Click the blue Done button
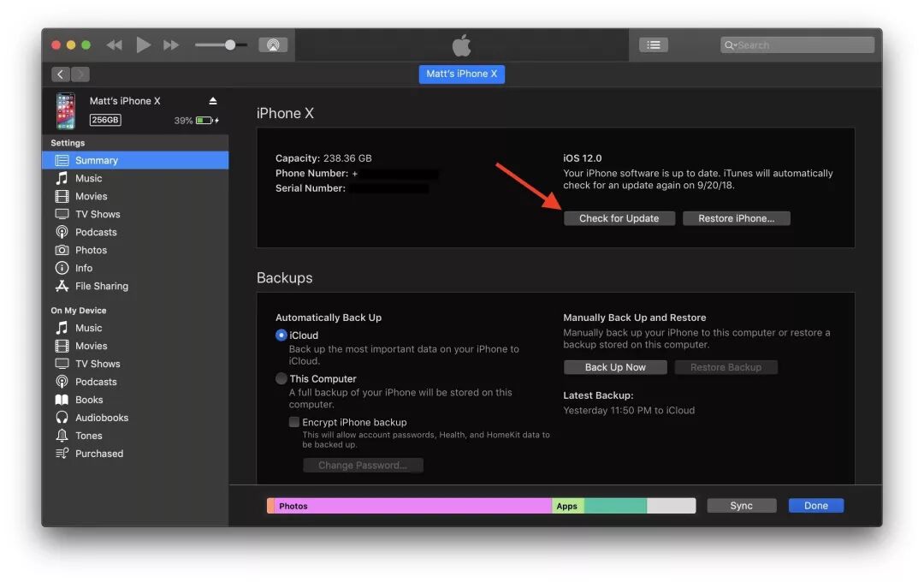 [x=816, y=506]
